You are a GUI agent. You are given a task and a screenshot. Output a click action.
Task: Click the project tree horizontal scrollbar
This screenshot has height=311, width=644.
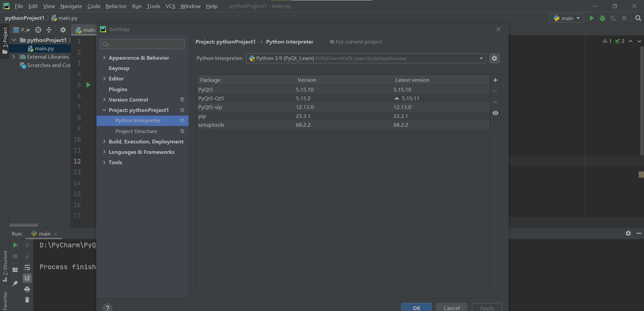pos(23,225)
